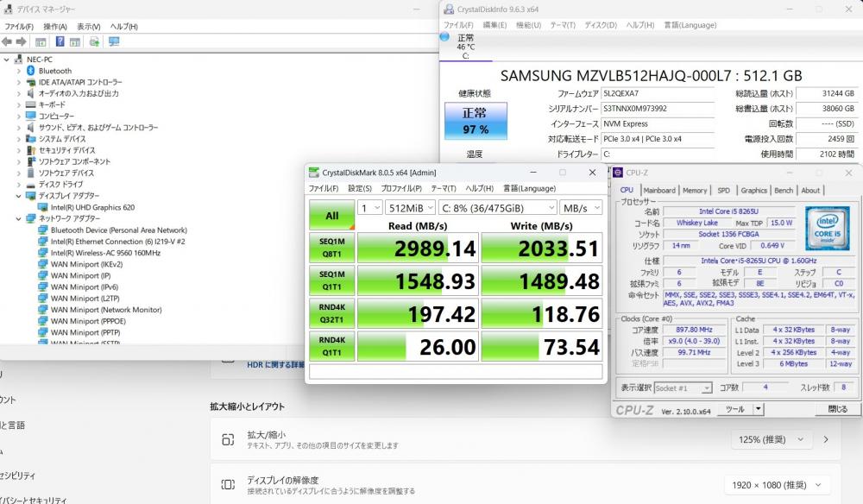Switch to SPD tab in CPU-Z
Image resolution: width=863 pixels, height=504 pixels.
tap(723, 191)
